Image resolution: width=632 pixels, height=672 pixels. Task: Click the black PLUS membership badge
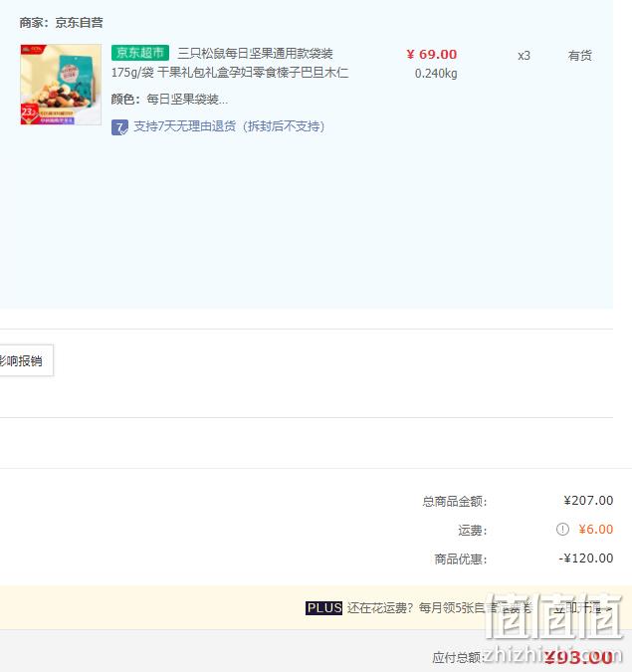323,607
